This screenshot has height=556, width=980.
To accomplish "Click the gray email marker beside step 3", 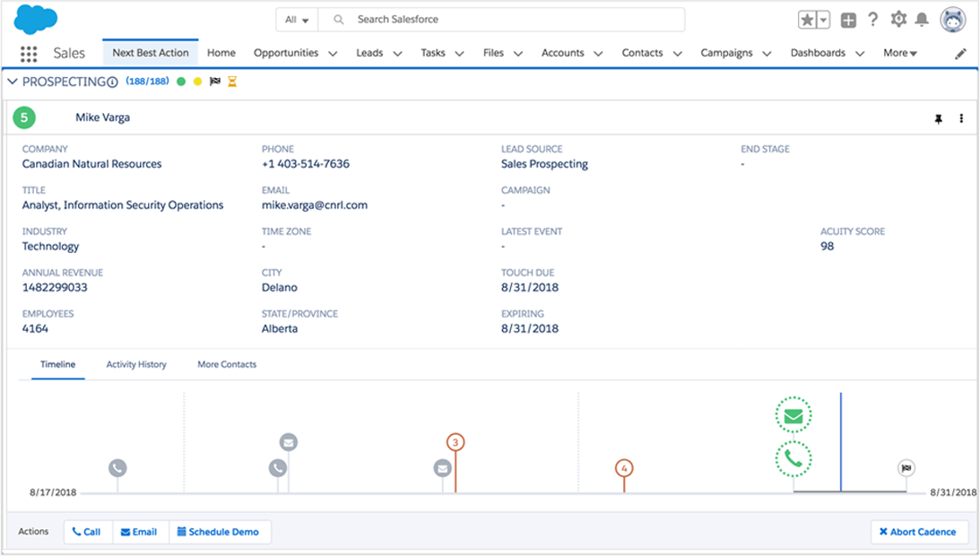I will click(x=443, y=468).
